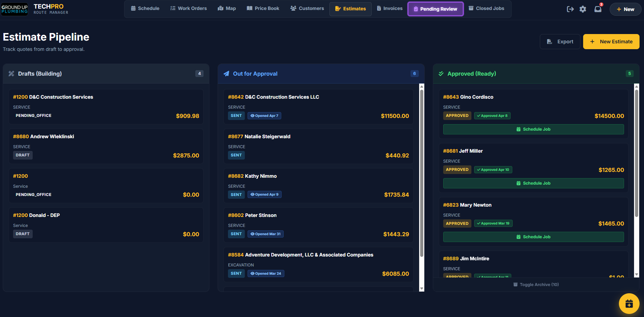Open the Work Orders tab
The height and width of the screenshot is (317, 644).
pos(188,9)
